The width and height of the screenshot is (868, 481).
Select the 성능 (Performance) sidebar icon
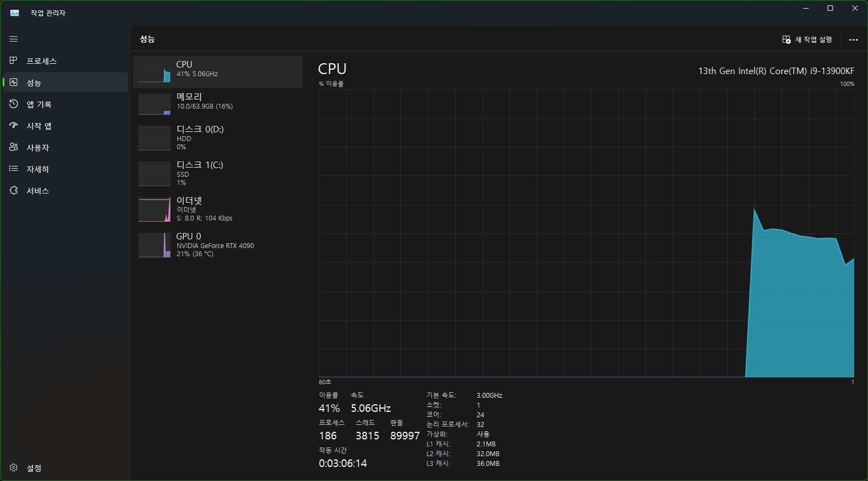coord(14,82)
